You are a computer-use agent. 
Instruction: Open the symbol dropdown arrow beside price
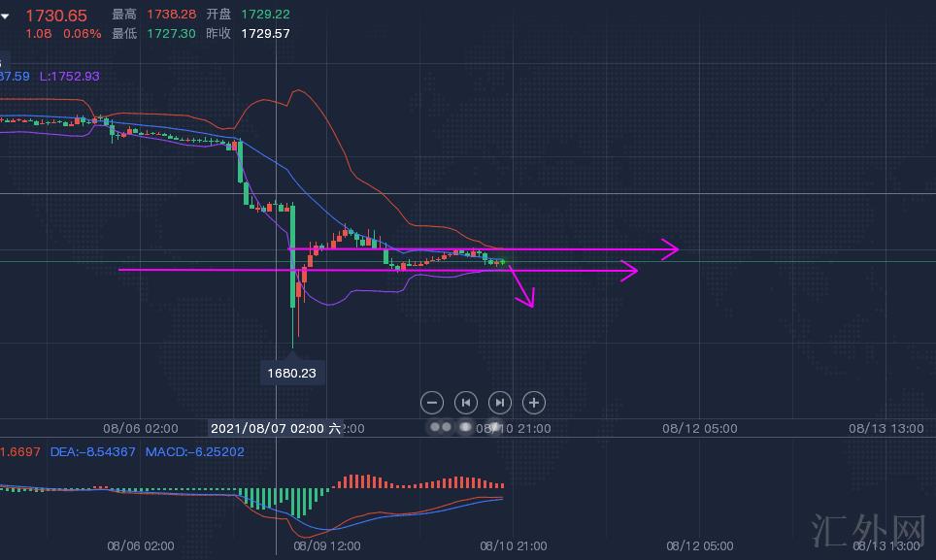pos(6,16)
